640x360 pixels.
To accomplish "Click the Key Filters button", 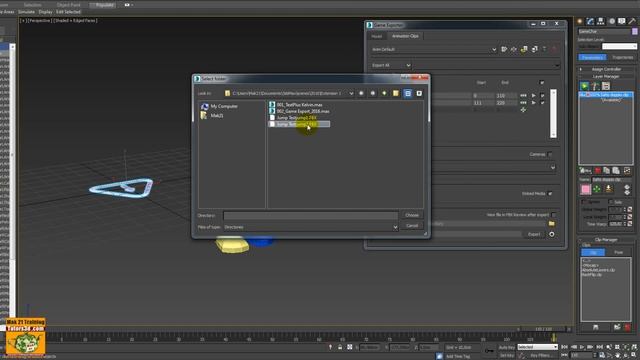I will pos(541,356).
